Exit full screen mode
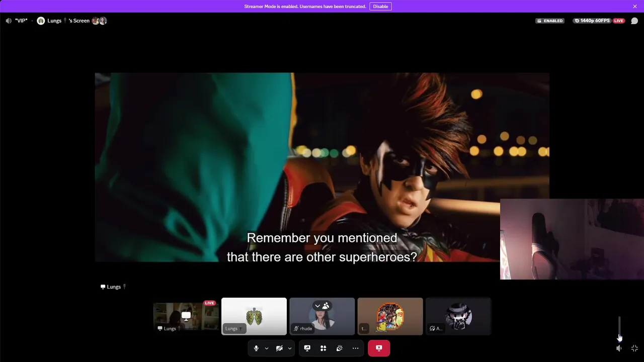The height and width of the screenshot is (362, 644). [x=634, y=348]
